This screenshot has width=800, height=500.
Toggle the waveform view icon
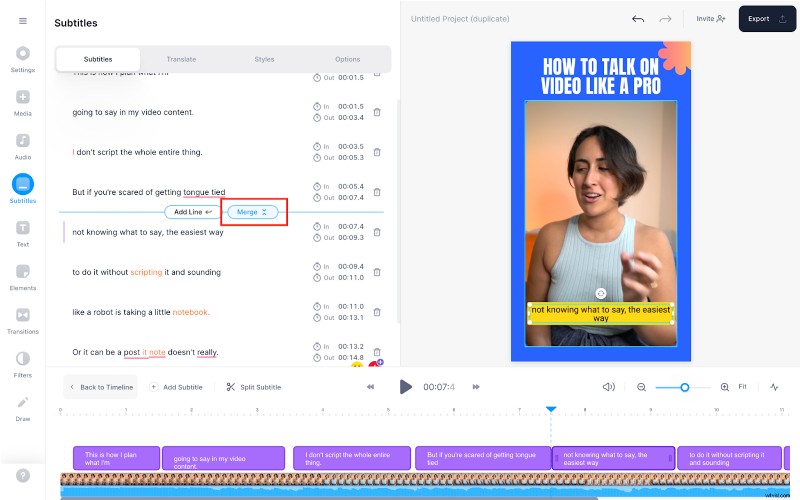(774, 387)
